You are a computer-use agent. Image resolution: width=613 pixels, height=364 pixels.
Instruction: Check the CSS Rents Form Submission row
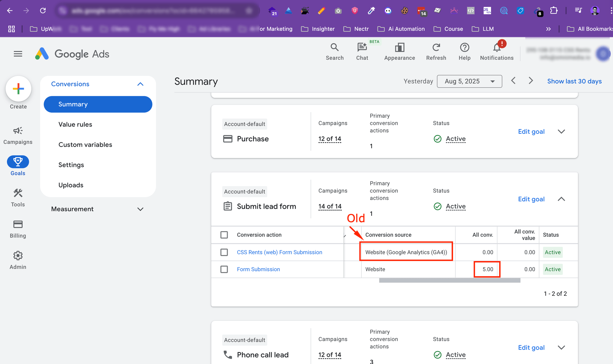(x=224, y=252)
